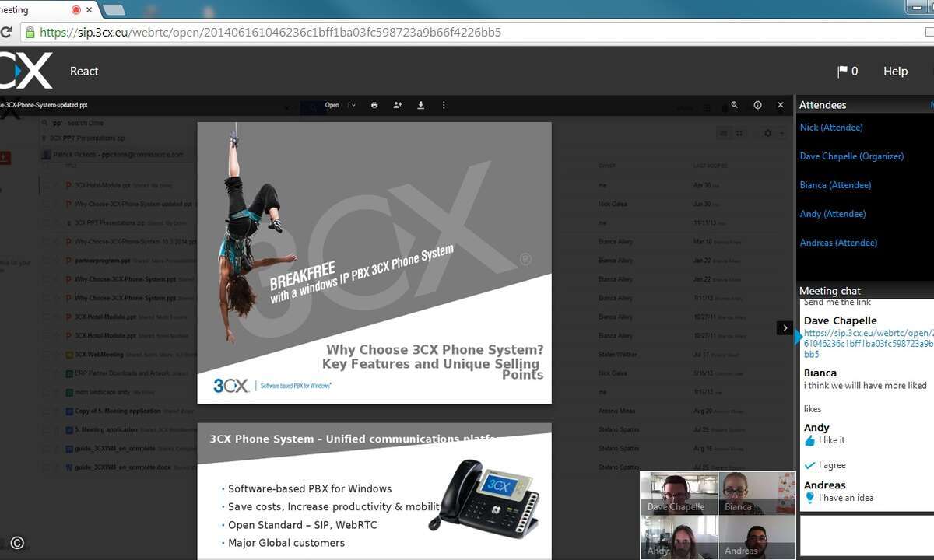Viewport: 934px width, 560px height.
Task: Click Andreas's name in the meeting chat
Action: [x=825, y=485]
